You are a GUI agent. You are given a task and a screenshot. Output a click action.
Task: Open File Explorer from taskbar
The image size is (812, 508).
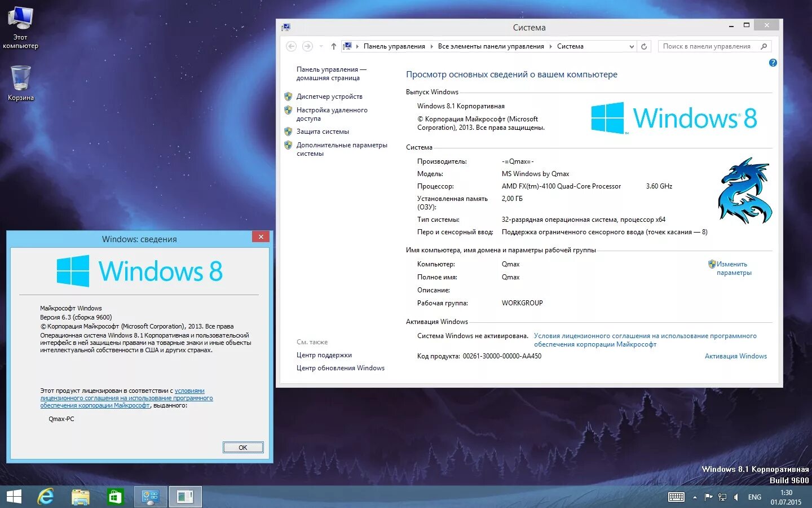pyautogui.click(x=81, y=497)
